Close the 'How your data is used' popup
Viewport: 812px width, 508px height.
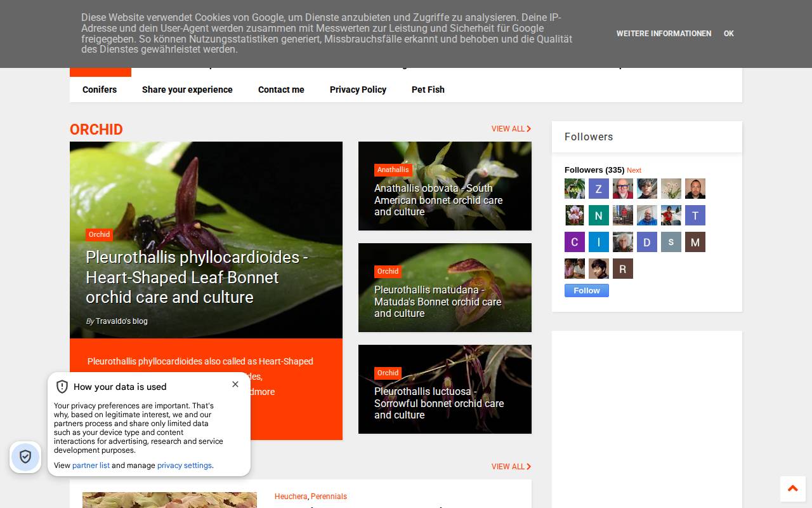tap(235, 384)
